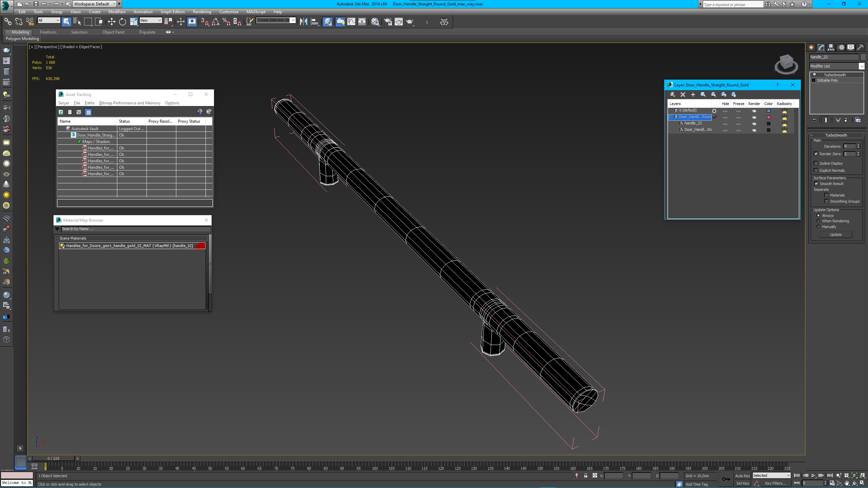
Task: Open the Curve Editor icon
Action: pos(351,22)
